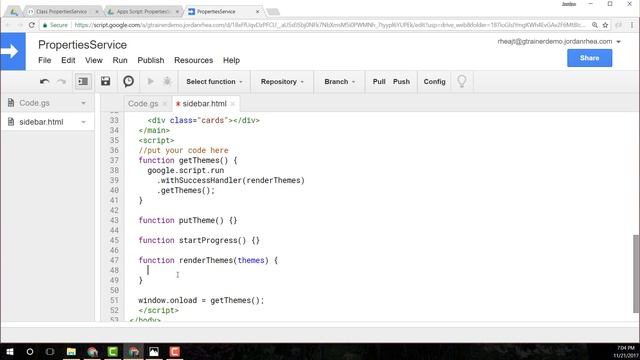
Task: Click the zoom magnifier icon in address bar
Action: click(595, 25)
